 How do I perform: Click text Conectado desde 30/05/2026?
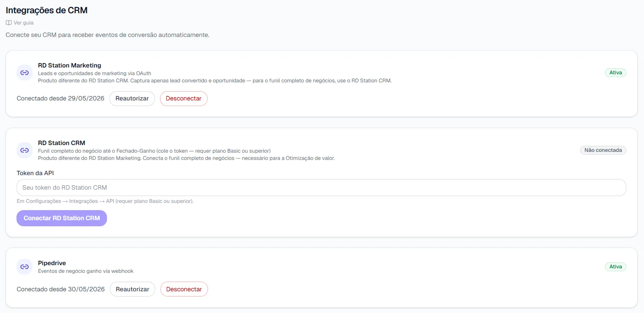61,289
